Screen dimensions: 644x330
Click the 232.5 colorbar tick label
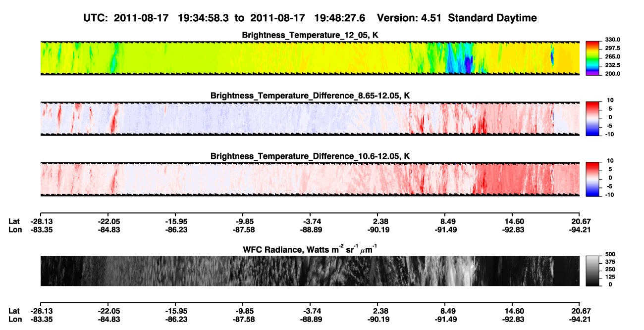613,65
